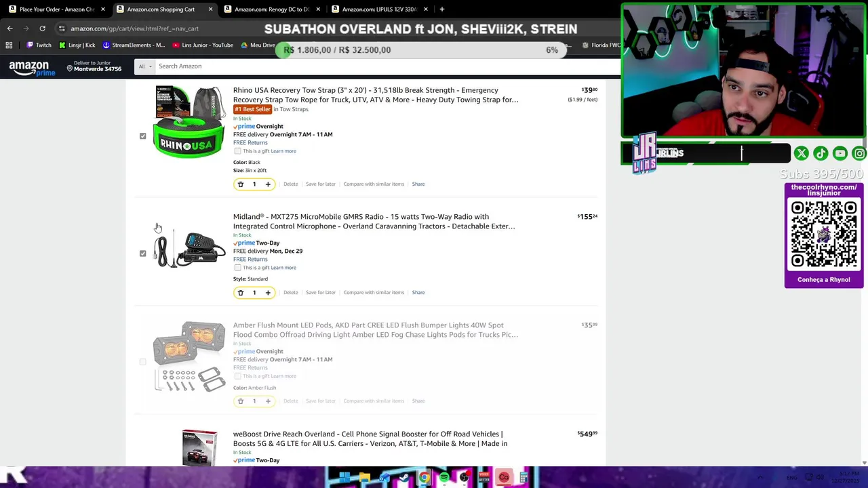Mark Rhino tow strap as a gift
Image resolution: width=868 pixels, height=488 pixels.
click(237, 151)
